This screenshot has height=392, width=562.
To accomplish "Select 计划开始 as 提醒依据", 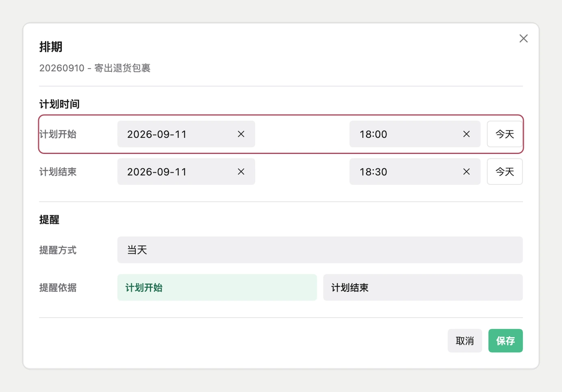I will click(x=217, y=288).
